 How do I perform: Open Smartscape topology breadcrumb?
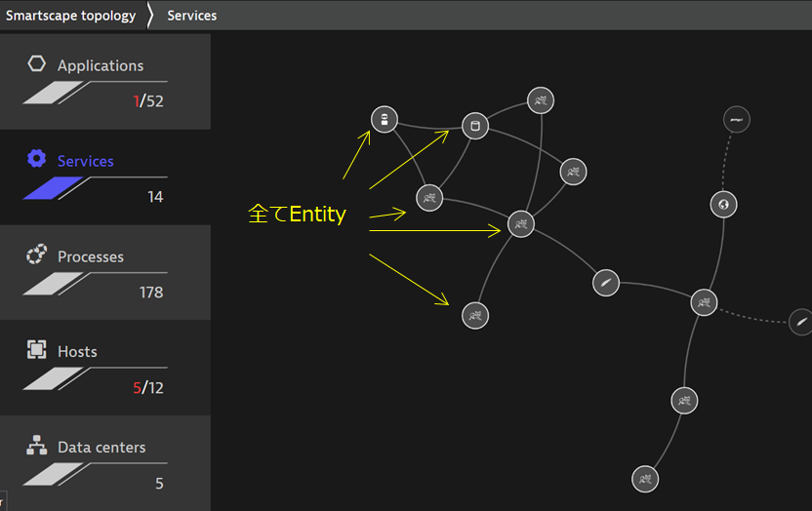[70, 16]
